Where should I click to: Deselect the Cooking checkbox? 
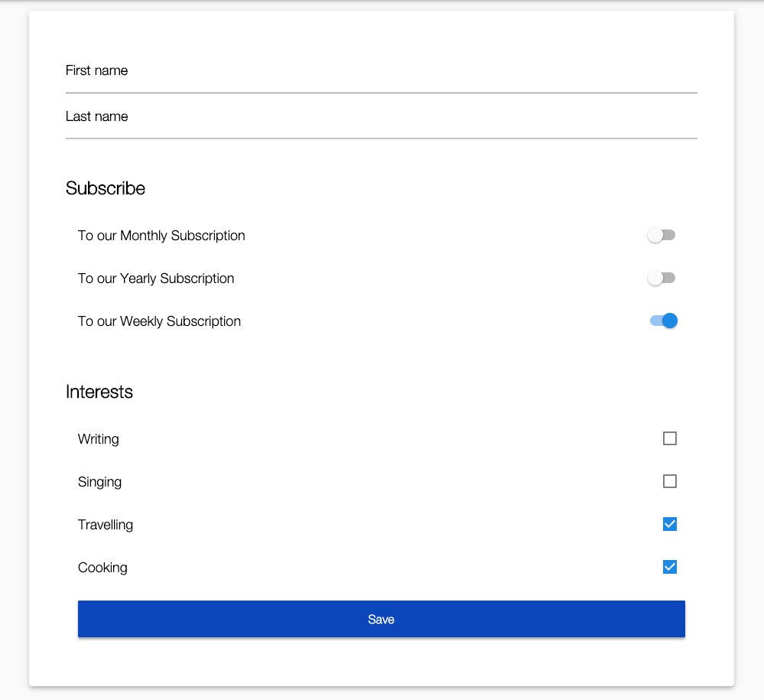click(x=670, y=568)
